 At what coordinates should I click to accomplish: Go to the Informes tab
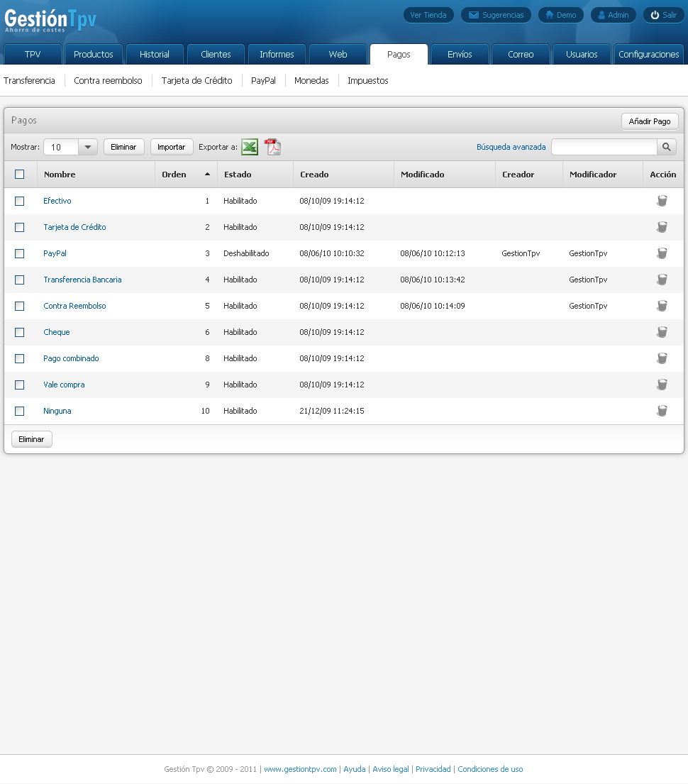(277, 54)
